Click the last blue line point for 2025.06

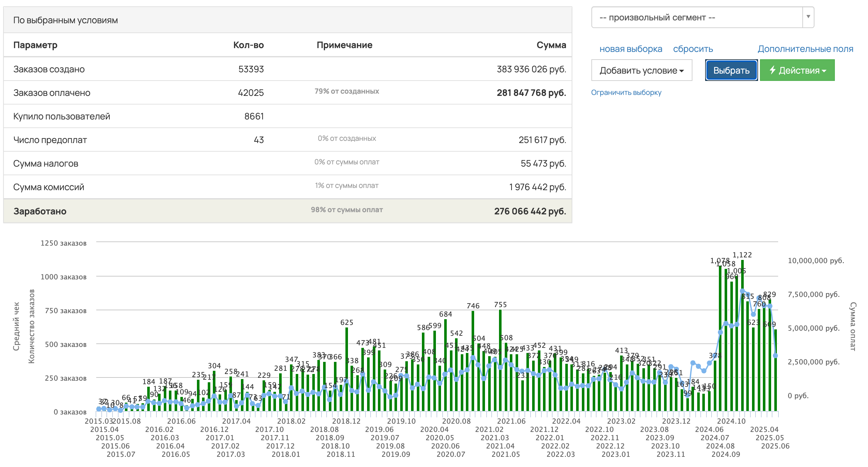click(775, 356)
